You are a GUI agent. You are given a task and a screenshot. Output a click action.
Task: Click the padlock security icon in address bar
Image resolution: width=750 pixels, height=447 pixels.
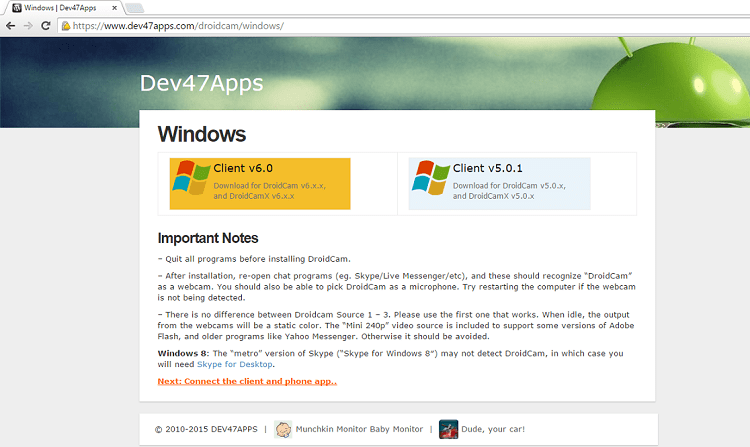(x=66, y=26)
